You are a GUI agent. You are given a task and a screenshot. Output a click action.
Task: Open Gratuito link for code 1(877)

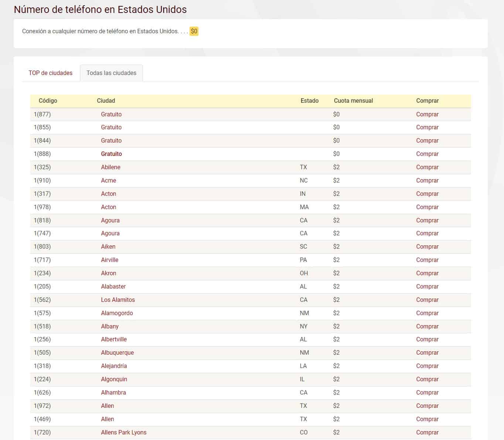(111, 114)
